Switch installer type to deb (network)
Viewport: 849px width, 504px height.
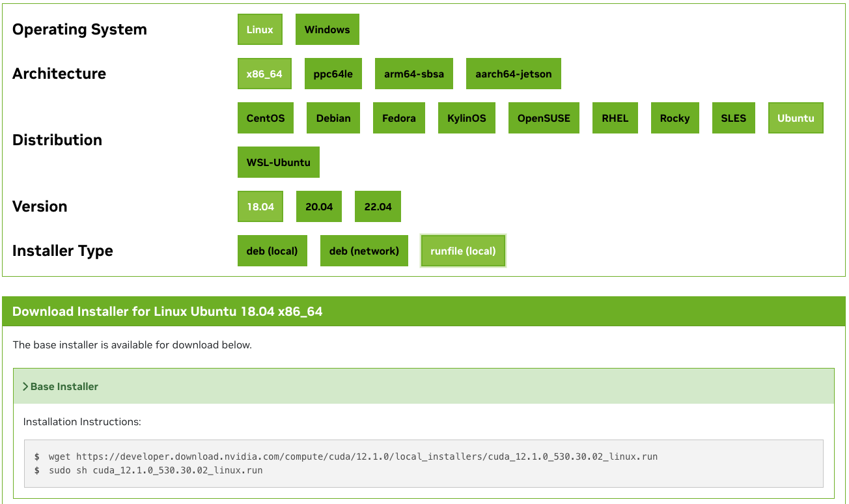click(364, 251)
